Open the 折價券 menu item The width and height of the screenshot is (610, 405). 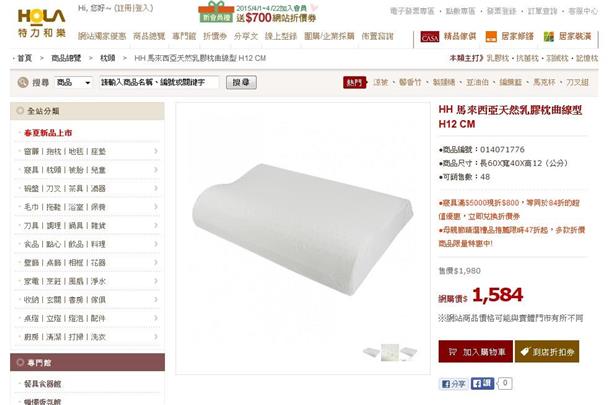click(x=215, y=36)
